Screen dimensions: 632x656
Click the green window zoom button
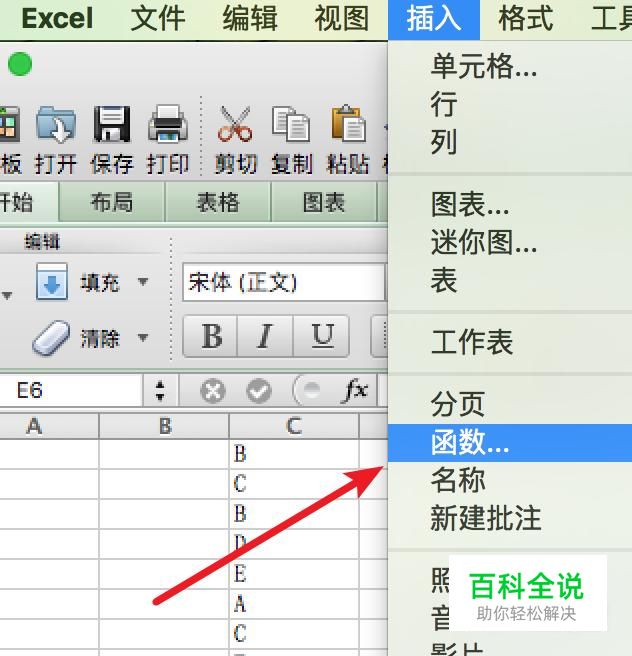(20, 64)
